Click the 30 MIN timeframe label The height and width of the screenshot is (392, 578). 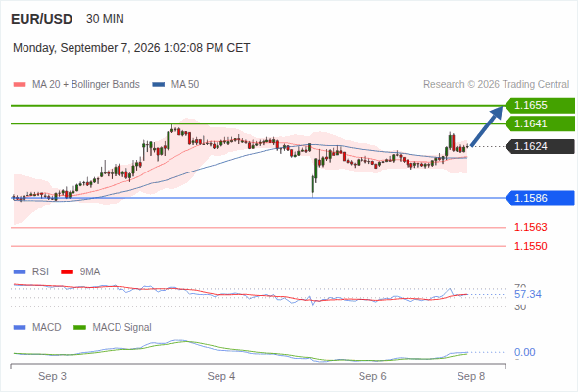pyautogui.click(x=105, y=19)
